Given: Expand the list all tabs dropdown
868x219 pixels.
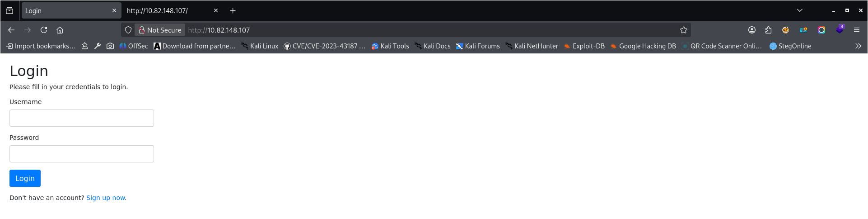Looking at the screenshot, I should point(799,10).
